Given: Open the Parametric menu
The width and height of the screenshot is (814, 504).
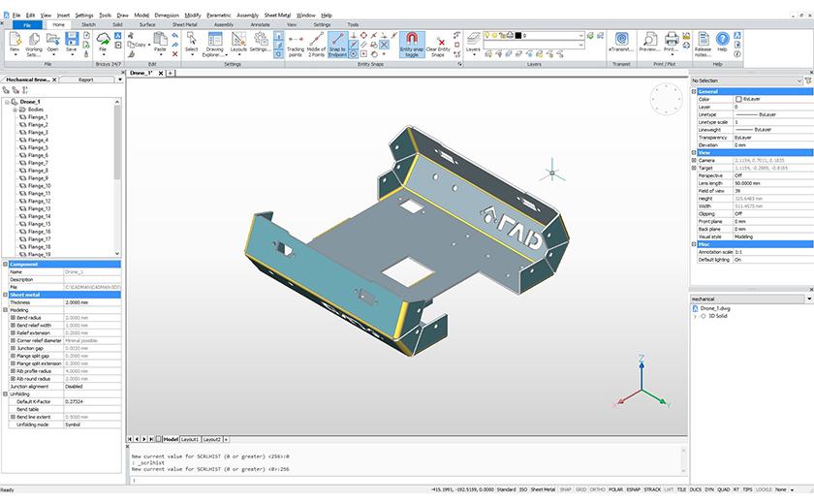Looking at the screenshot, I should tap(220, 16).
